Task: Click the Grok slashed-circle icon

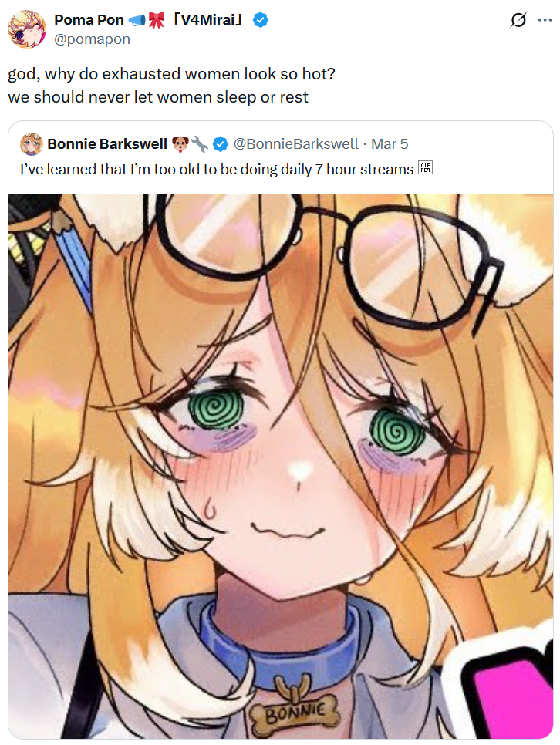Action: (x=518, y=20)
